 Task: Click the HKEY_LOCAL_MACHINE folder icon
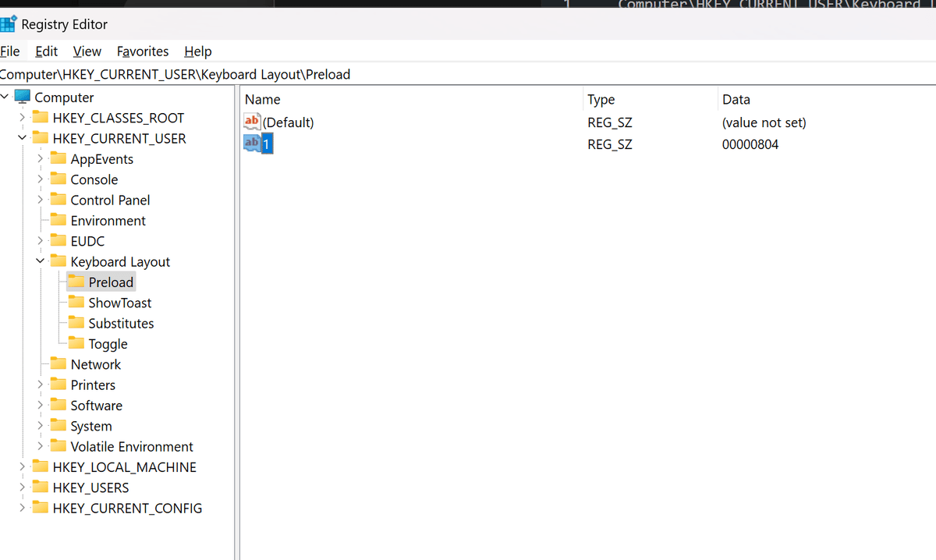(41, 466)
